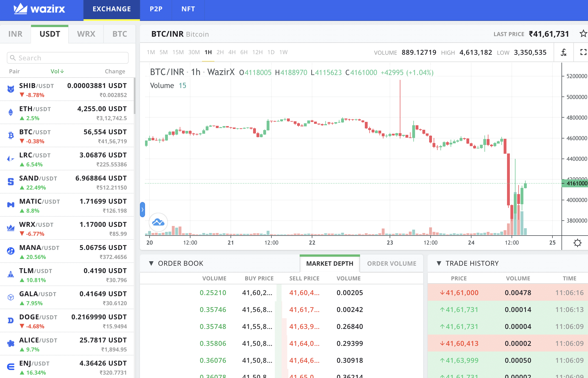588x378 pixels.
Task: Click the SAND coin icon
Action: 11,182
